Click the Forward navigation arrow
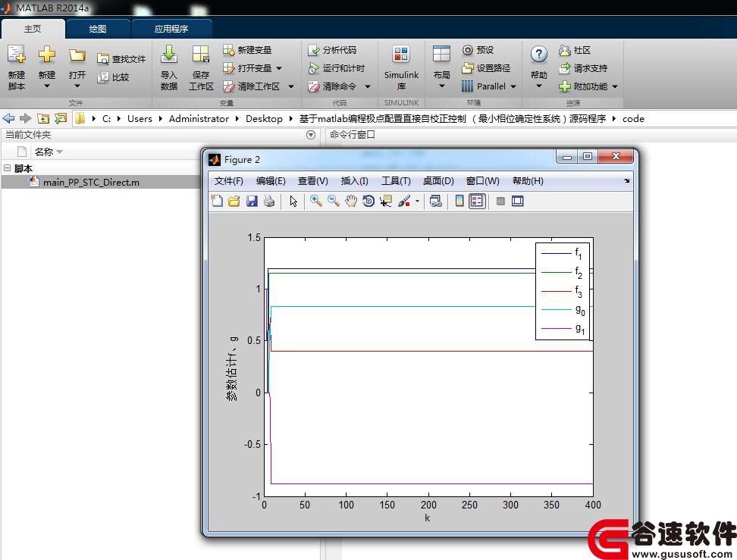 pos(25,118)
